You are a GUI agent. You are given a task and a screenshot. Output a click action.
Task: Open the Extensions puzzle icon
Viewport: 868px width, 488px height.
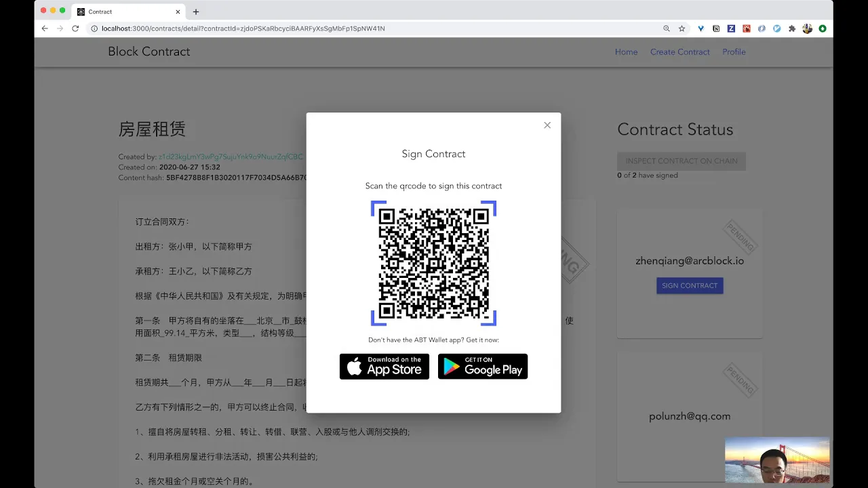coord(792,28)
